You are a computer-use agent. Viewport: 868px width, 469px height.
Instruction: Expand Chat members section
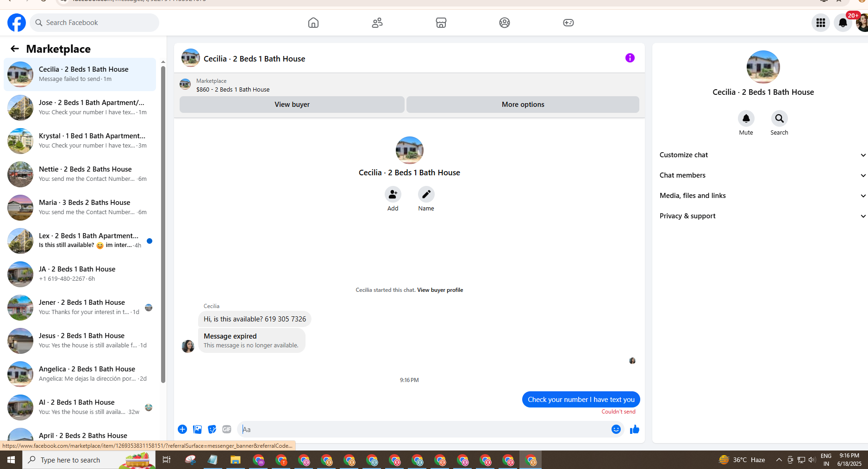[x=762, y=175]
